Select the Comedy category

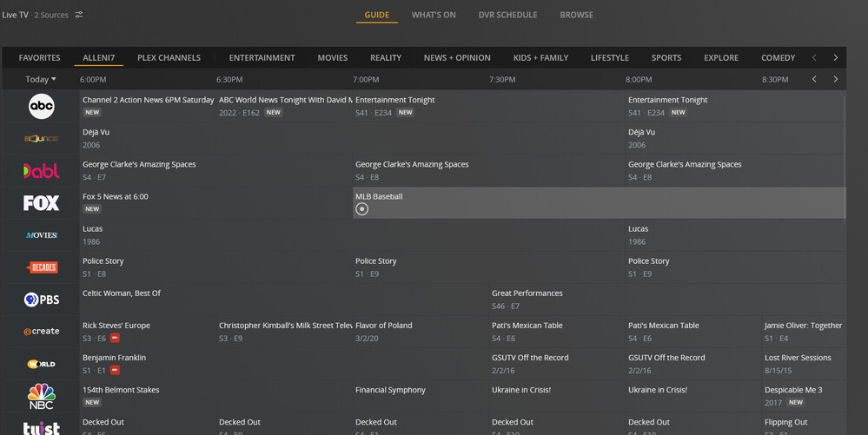[x=778, y=57]
